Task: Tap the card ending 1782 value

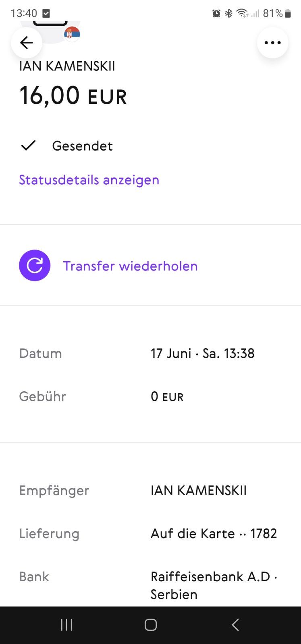Action: (x=214, y=534)
